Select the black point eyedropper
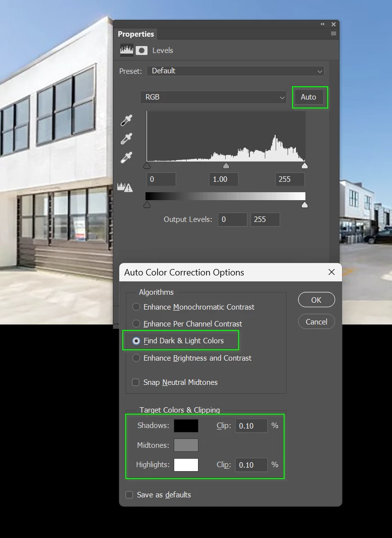Image resolution: width=392 pixels, height=538 pixels. [126, 120]
